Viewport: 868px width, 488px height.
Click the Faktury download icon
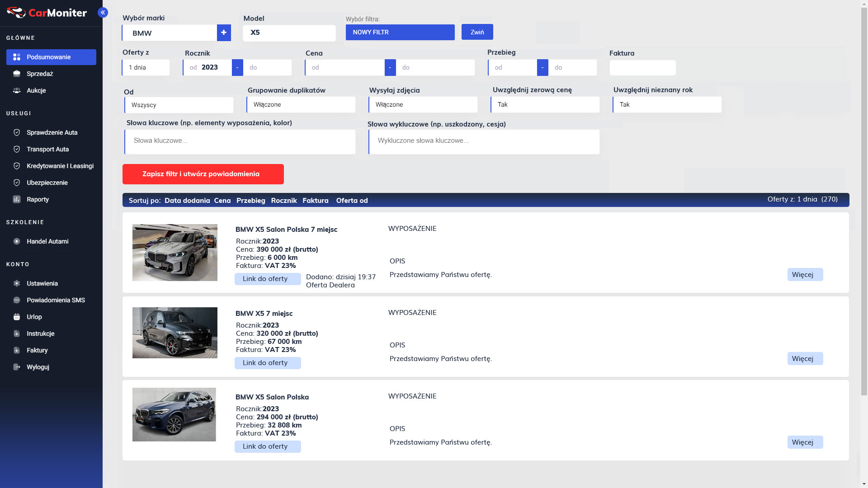pyautogui.click(x=17, y=350)
